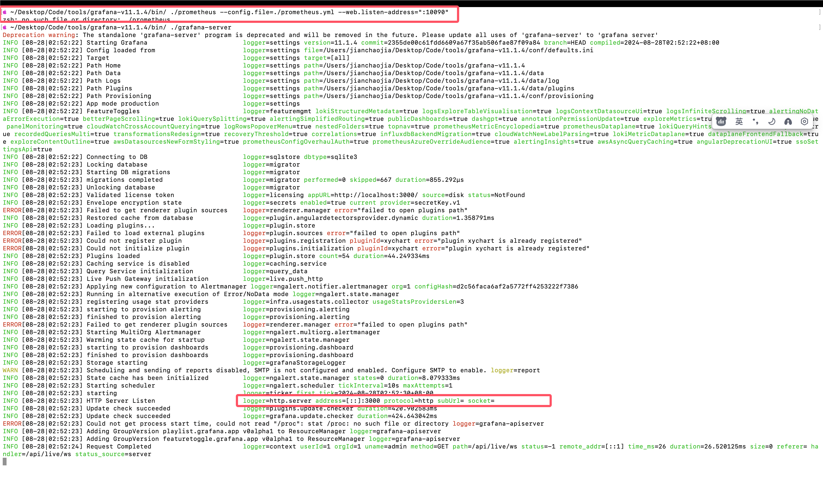
Task: Click the 'playlist.grafana.app' GroupVersion text
Action: [201, 432]
